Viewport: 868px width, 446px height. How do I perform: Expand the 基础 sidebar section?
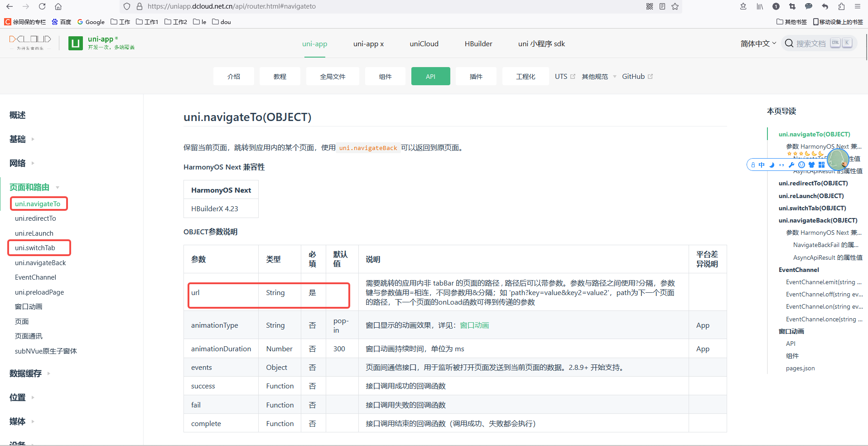coord(22,139)
